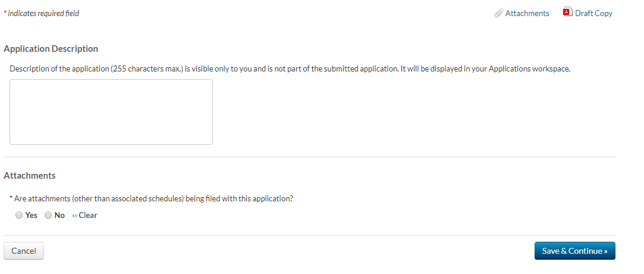Click the double chevron before Clear
The image size is (644, 274).
coord(74,216)
